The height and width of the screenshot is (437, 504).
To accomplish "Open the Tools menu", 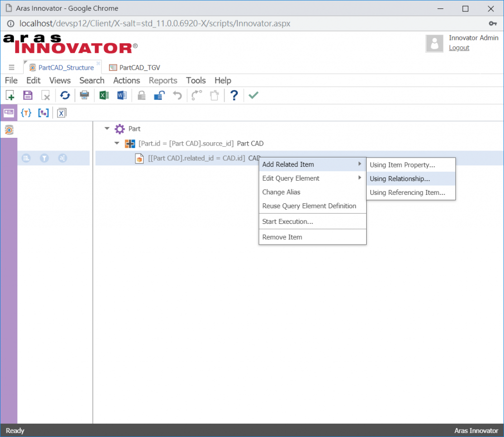I will pos(196,80).
